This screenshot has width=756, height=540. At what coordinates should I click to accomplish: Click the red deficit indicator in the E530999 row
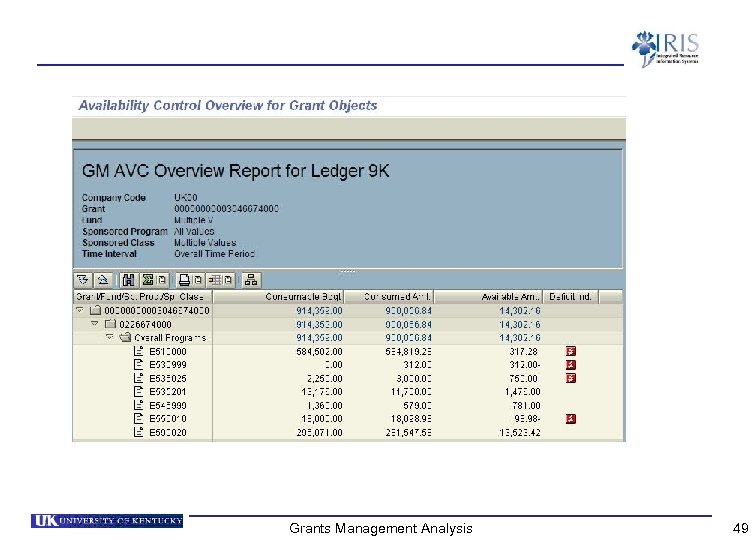coord(571,364)
